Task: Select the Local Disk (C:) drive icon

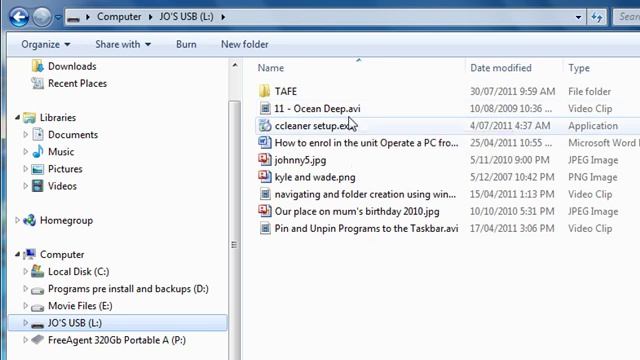Action: pyautogui.click(x=38, y=271)
